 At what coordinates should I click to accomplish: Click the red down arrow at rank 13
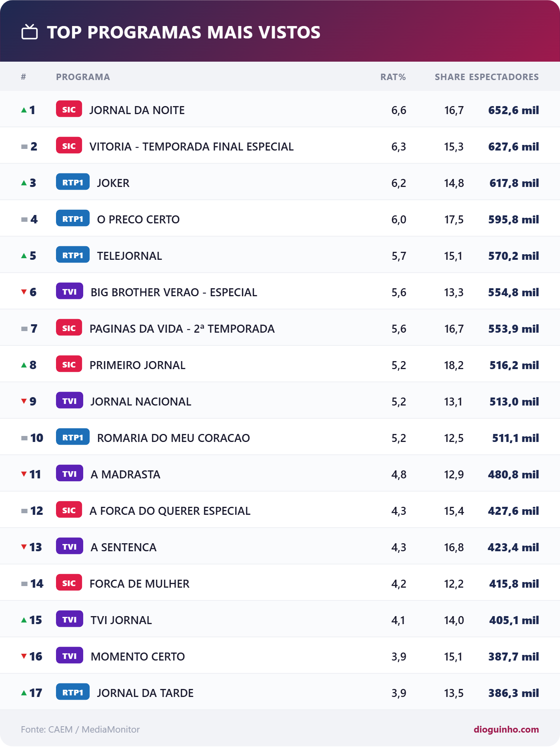coord(24,547)
